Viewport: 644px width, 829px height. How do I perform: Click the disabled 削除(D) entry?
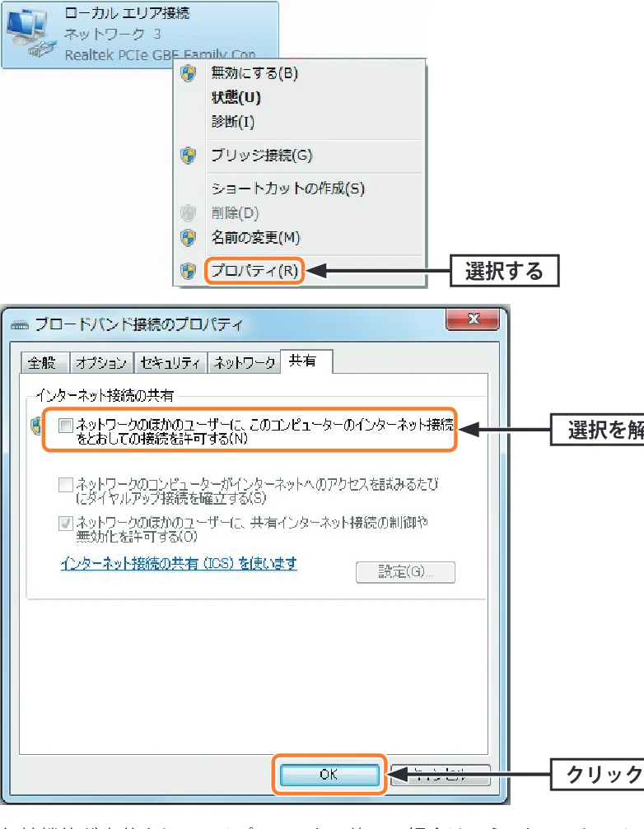click(235, 213)
